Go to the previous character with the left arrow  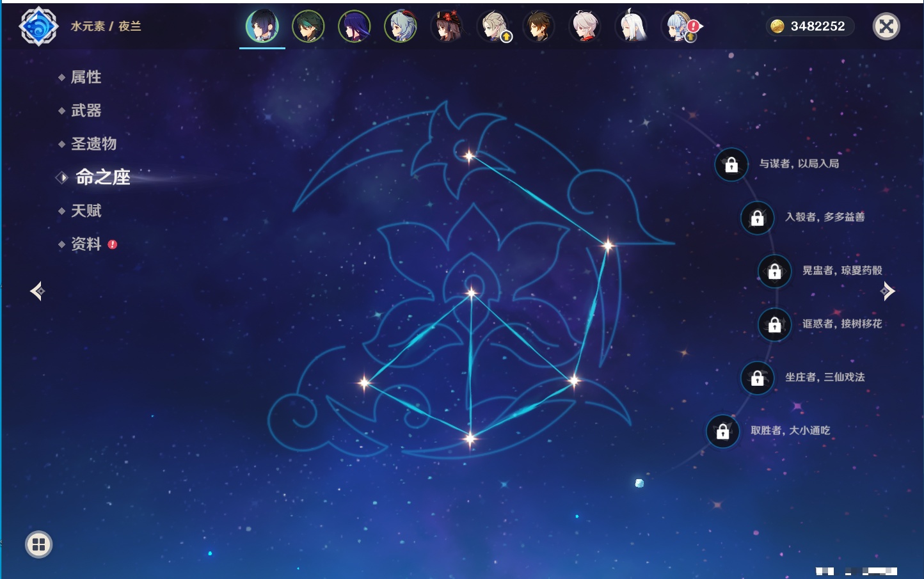(x=38, y=291)
